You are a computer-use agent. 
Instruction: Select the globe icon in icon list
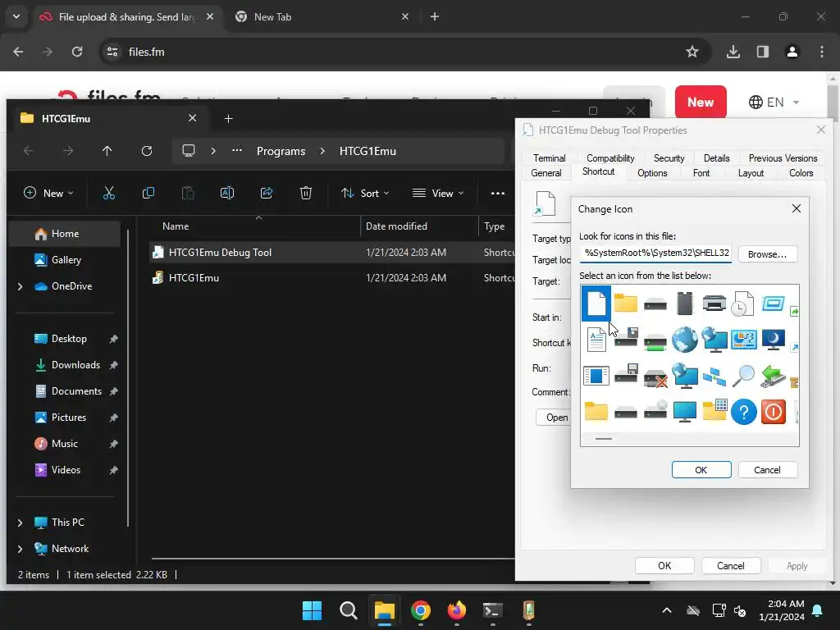tap(685, 340)
